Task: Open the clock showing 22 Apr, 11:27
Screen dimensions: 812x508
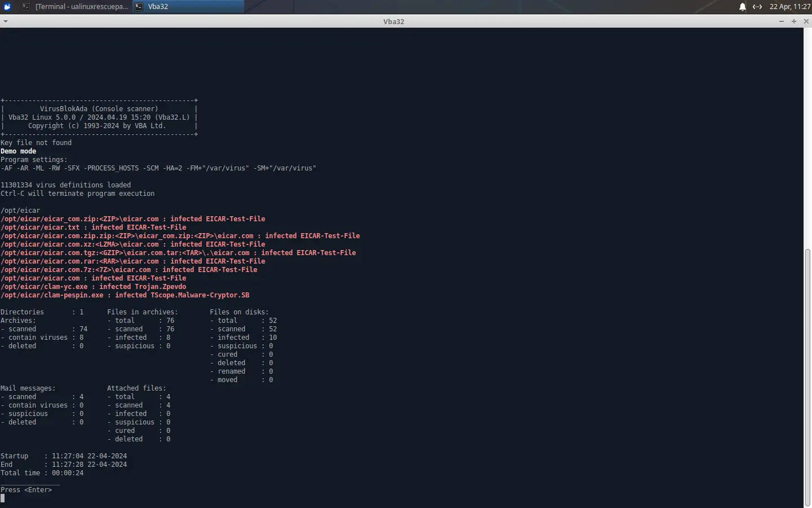Action: [790, 7]
